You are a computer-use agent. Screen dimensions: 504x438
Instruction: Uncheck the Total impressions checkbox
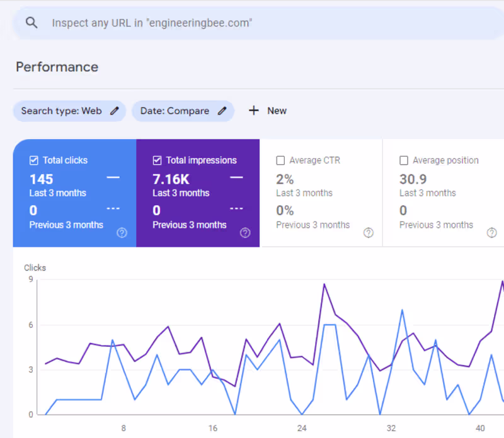point(157,160)
